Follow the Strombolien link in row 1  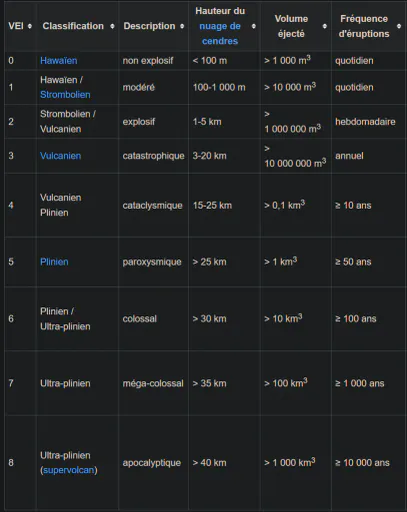pyautogui.click(x=65, y=95)
